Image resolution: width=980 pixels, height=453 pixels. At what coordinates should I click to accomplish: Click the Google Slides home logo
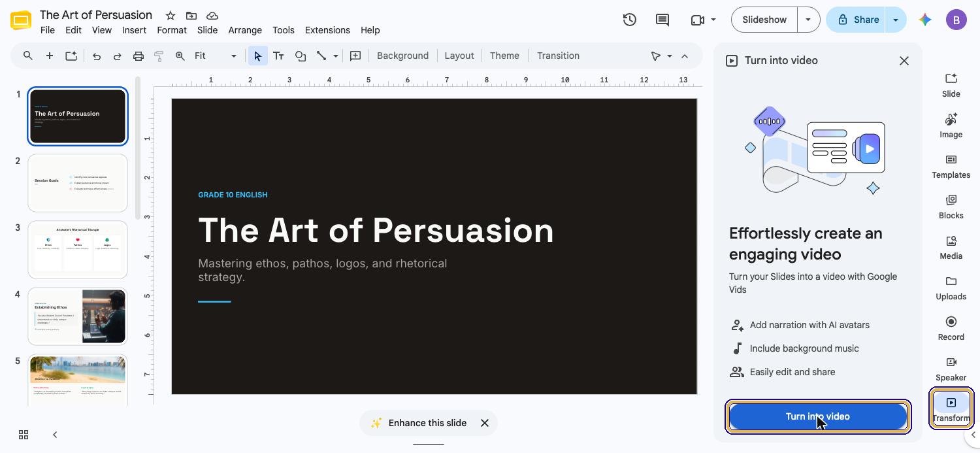(x=21, y=22)
